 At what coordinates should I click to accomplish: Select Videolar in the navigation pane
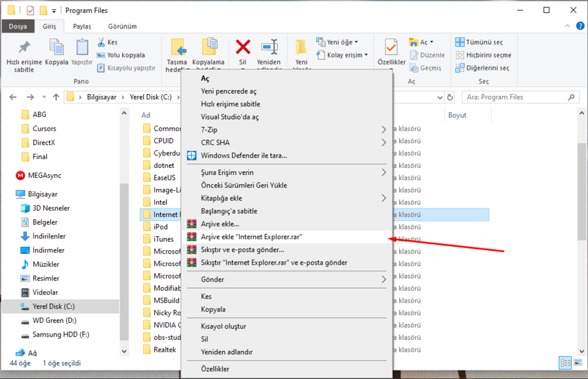(x=39, y=292)
